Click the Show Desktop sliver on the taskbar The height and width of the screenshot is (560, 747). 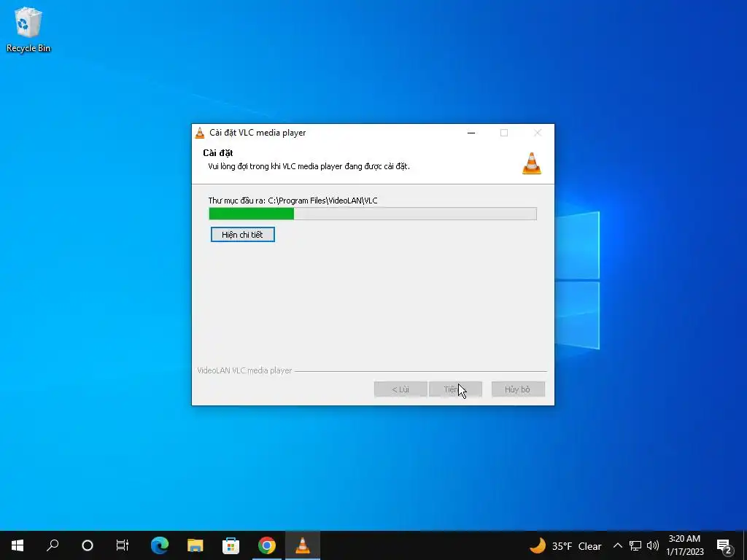pyautogui.click(x=745, y=545)
